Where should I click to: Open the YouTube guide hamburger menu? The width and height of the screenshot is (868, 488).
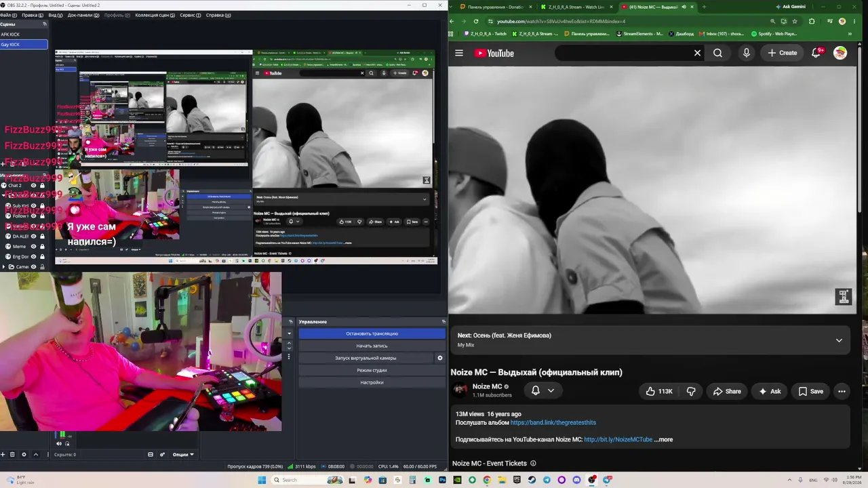click(x=459, y=53)
